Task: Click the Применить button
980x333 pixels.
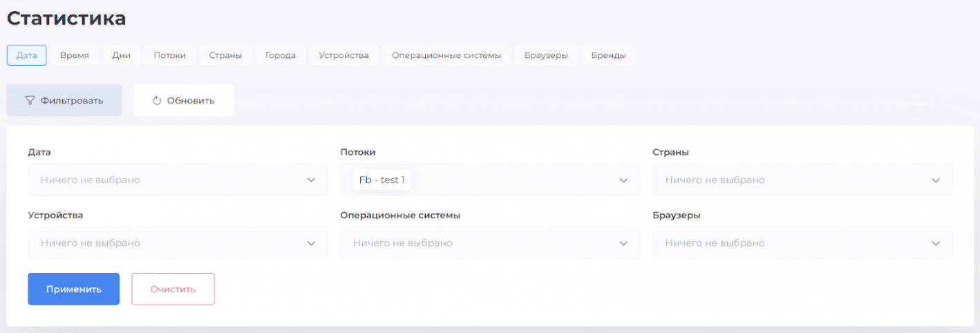Action: click(74, 289)
